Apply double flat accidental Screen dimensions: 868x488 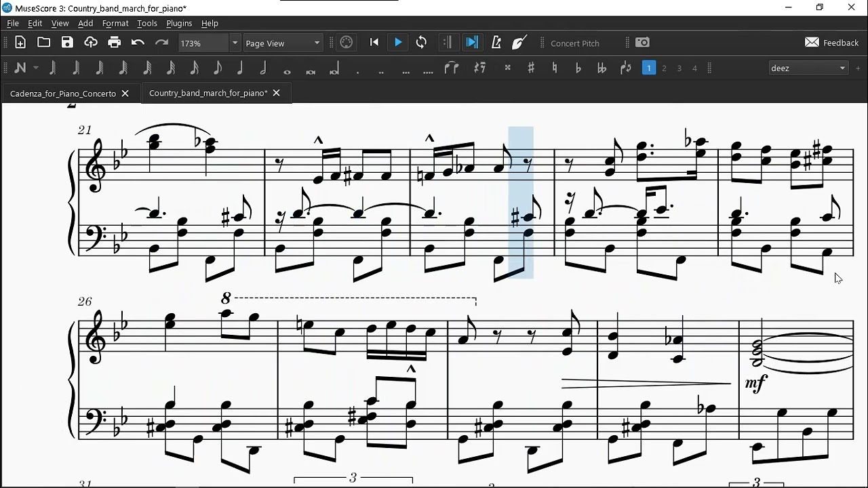[x=601, y=68]
